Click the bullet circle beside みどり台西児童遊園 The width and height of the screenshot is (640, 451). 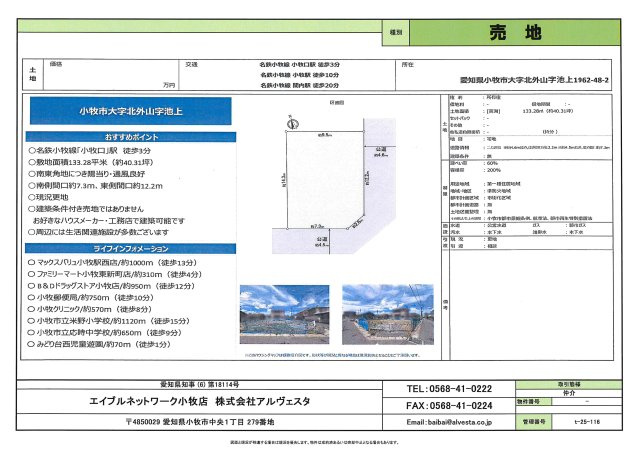[32, 345]
